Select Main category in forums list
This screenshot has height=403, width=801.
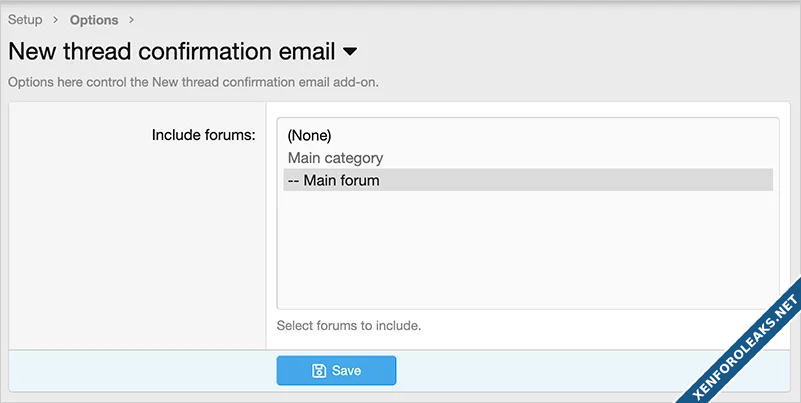click(x=335, y=158)
